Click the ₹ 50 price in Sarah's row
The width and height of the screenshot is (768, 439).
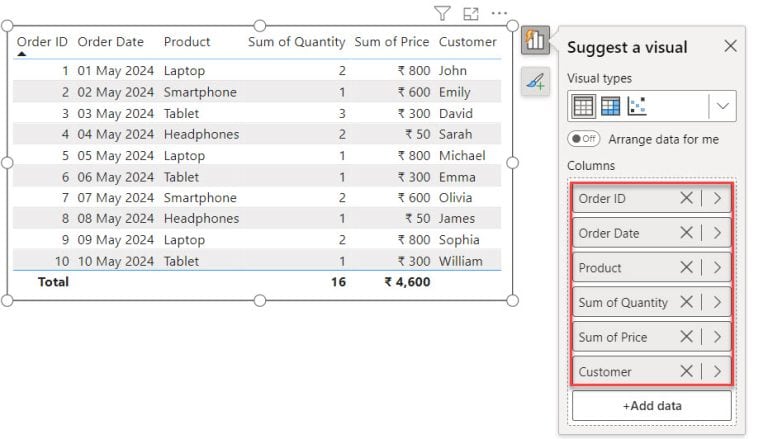pyautogui.click(x=417, y=134)
